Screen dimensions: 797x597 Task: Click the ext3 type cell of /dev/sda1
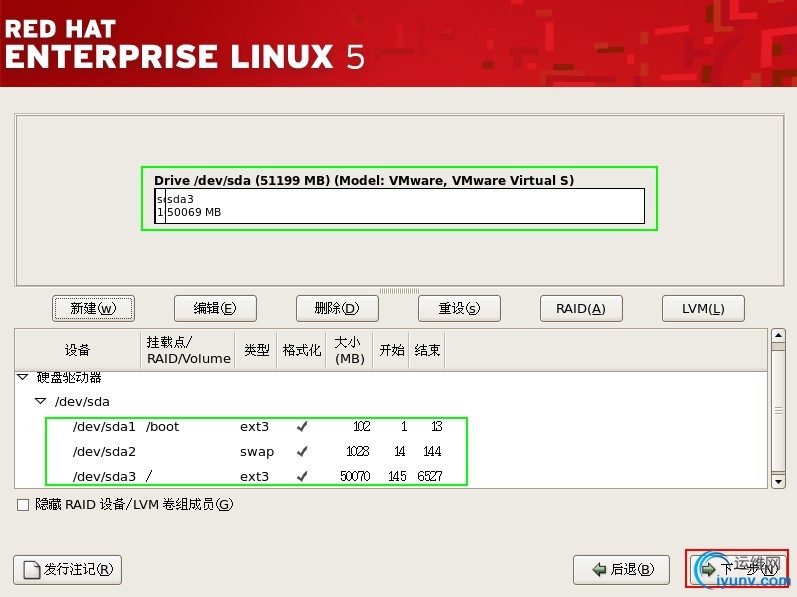click(x=254, y=426)
